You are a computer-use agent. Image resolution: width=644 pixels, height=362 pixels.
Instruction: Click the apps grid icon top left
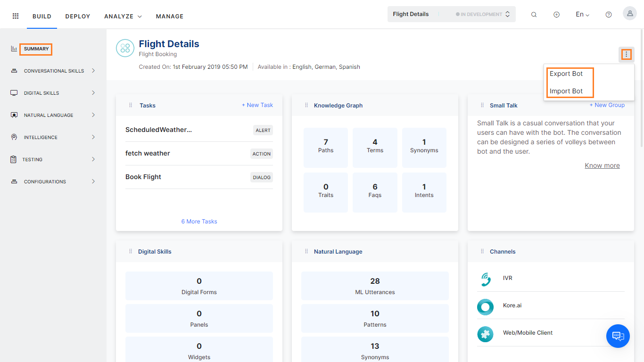coord(16,16)
